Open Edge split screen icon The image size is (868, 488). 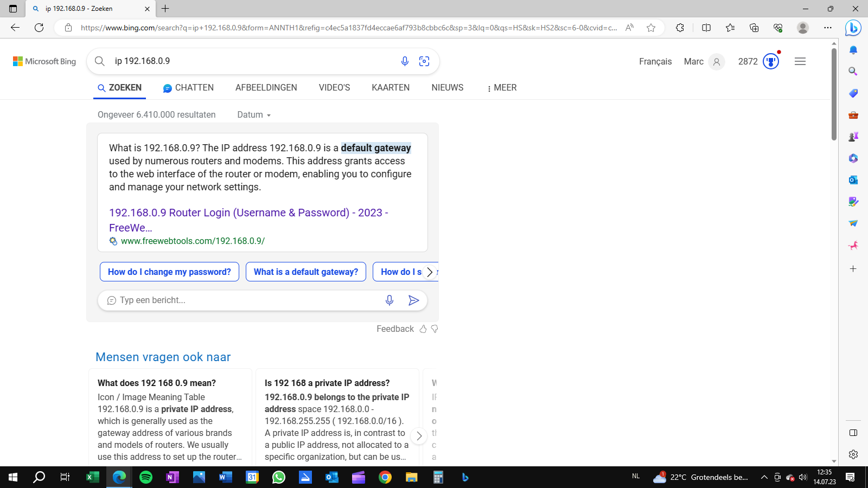click(x=706, y=28)
